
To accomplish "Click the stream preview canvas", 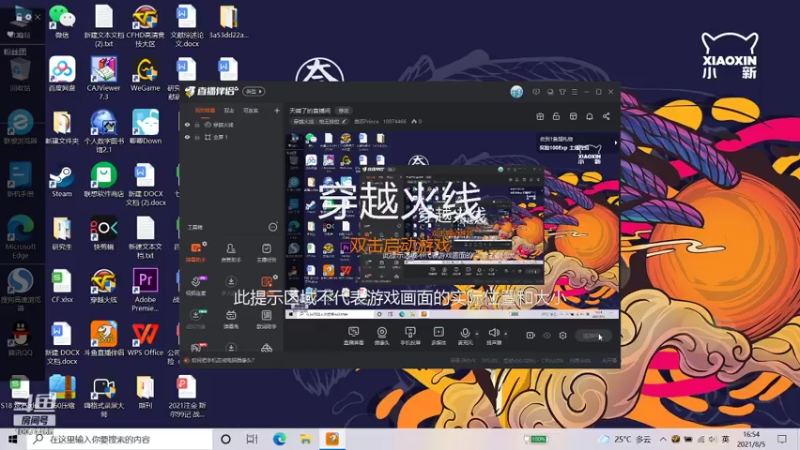I will pos(452,226).
